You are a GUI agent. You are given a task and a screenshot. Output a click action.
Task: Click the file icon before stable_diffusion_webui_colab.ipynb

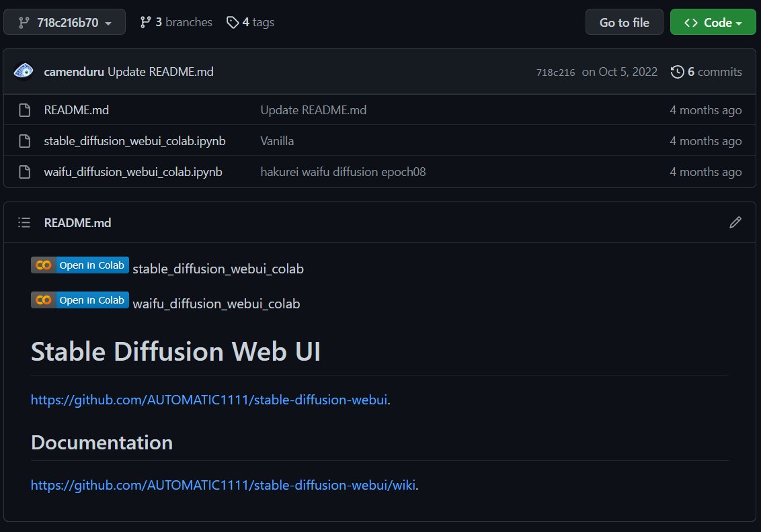[24, 140]
